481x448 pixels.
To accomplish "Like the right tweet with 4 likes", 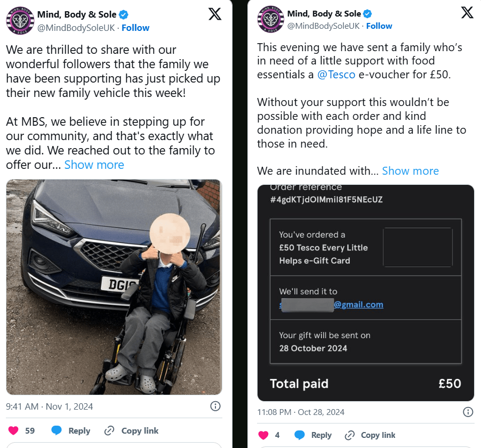I will pyautogui.click(x=263, y=435).
